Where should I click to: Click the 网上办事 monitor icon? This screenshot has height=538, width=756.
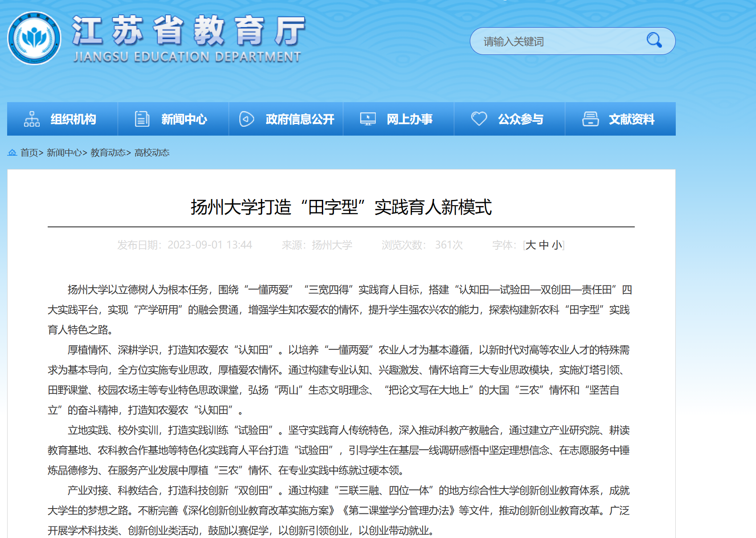point(368,119)
